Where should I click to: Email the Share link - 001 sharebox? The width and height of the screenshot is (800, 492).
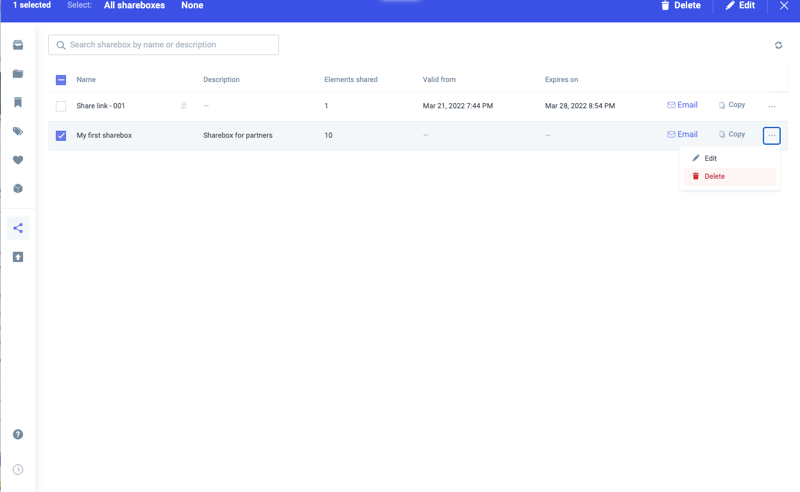(682, 105)
